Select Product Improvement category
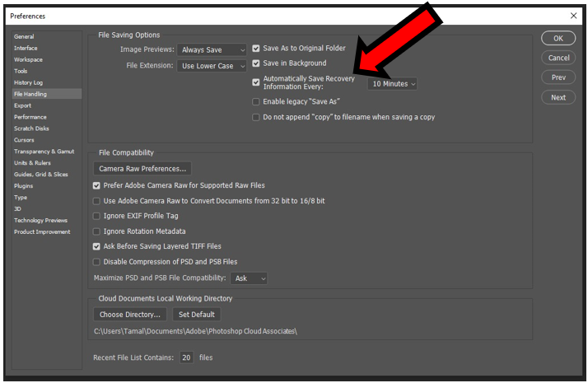 [42, 231]
